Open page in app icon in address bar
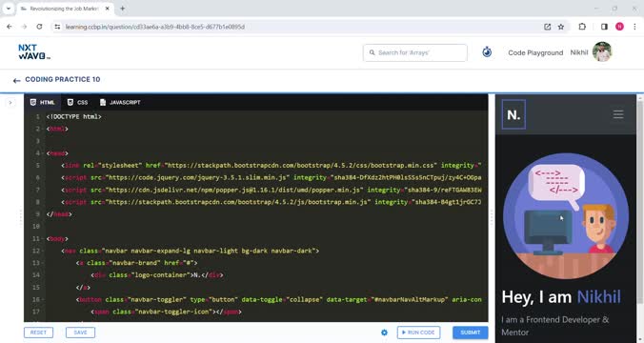Screen dimensions: 644x343 [x=548, y=27]
